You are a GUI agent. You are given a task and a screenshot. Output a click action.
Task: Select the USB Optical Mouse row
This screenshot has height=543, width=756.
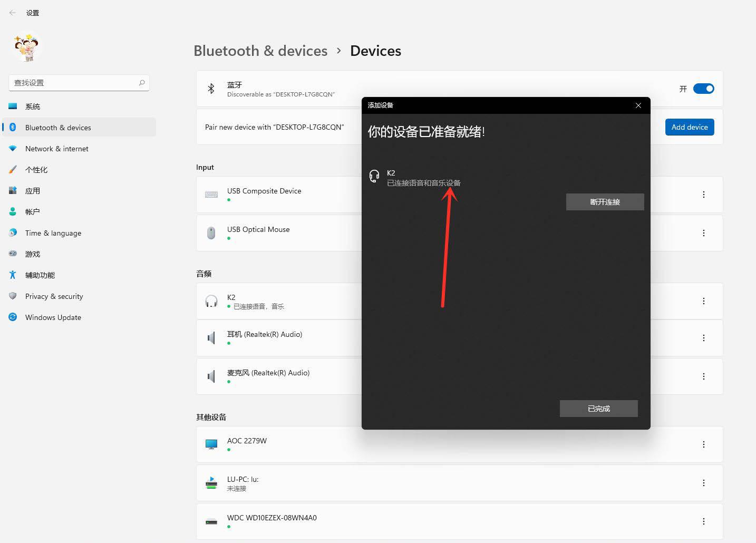459,233
